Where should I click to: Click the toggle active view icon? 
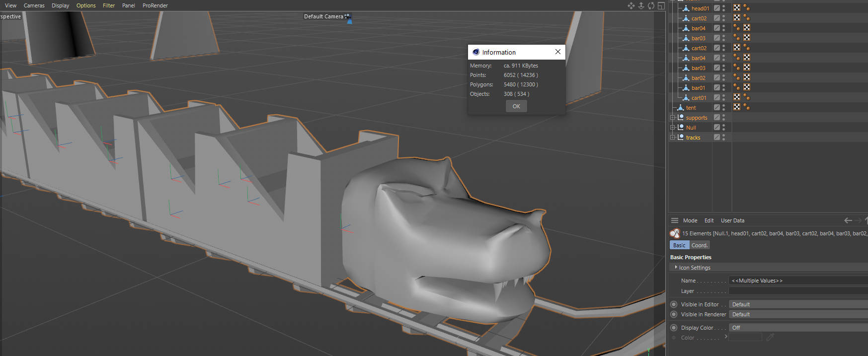pos(661,5)
